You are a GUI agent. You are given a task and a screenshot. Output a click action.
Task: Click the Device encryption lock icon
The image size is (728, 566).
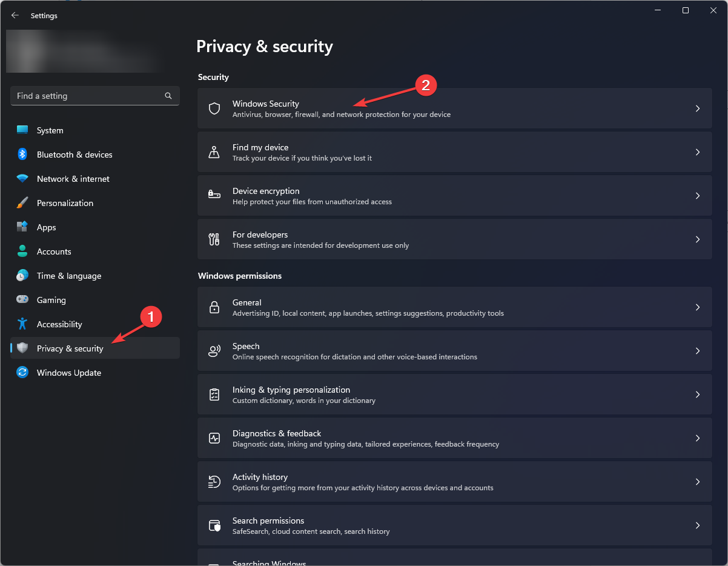pyautogui.click(x=214, y=196)
